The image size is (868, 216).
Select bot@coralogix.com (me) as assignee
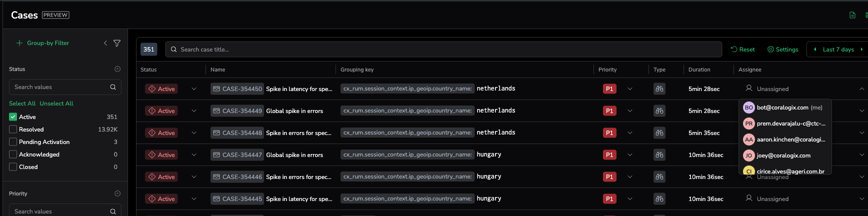point(783,107)
